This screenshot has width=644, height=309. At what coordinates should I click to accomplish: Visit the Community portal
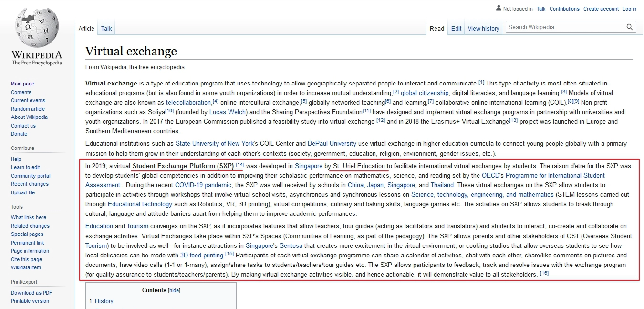31,176
